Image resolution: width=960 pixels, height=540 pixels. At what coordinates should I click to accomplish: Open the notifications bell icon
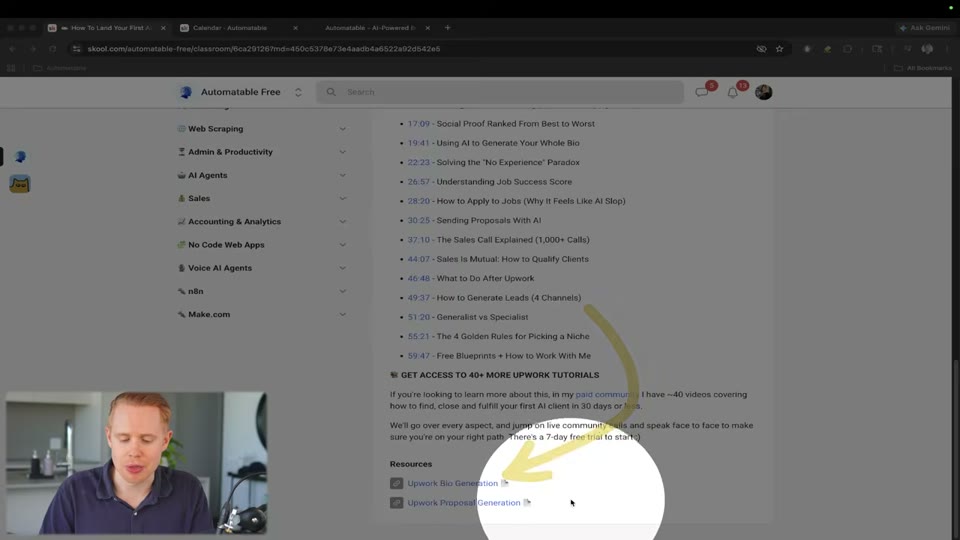[732, 92]
